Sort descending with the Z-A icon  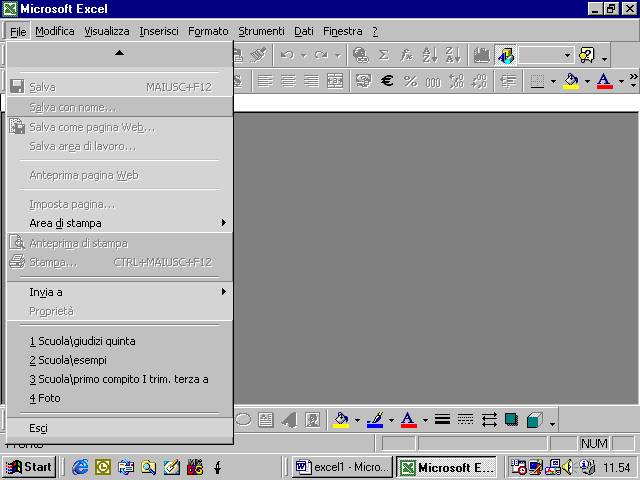453,55
